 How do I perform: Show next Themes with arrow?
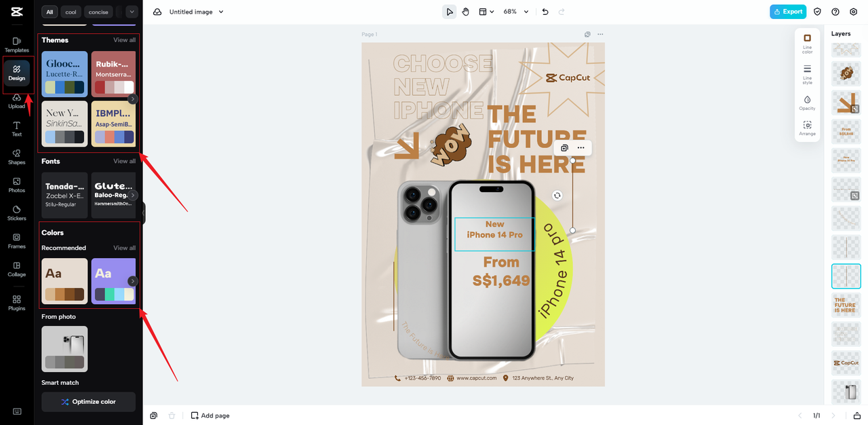click(133, 99)
